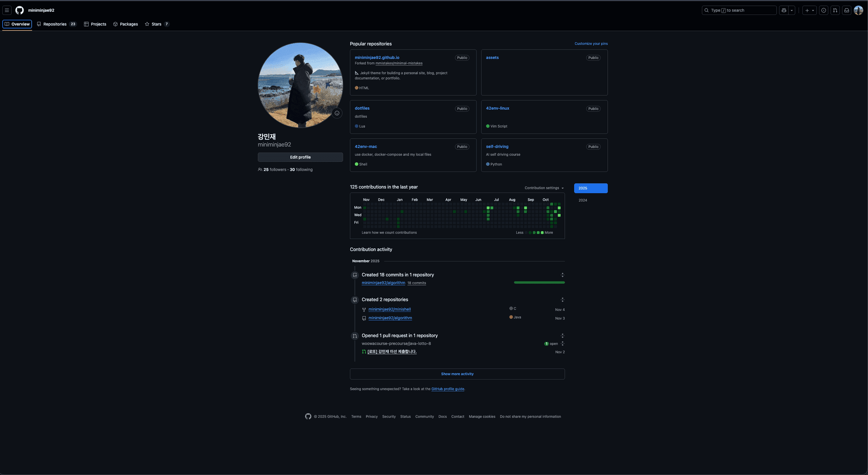Open the Issues icon in the header
Viewport: 868px width, 475px height.
click(x=824, y=10)
